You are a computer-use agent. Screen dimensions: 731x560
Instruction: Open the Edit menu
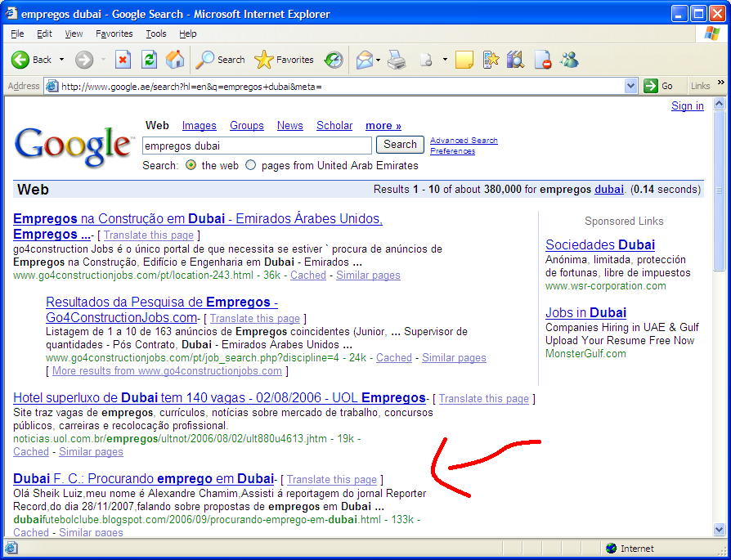45,34
